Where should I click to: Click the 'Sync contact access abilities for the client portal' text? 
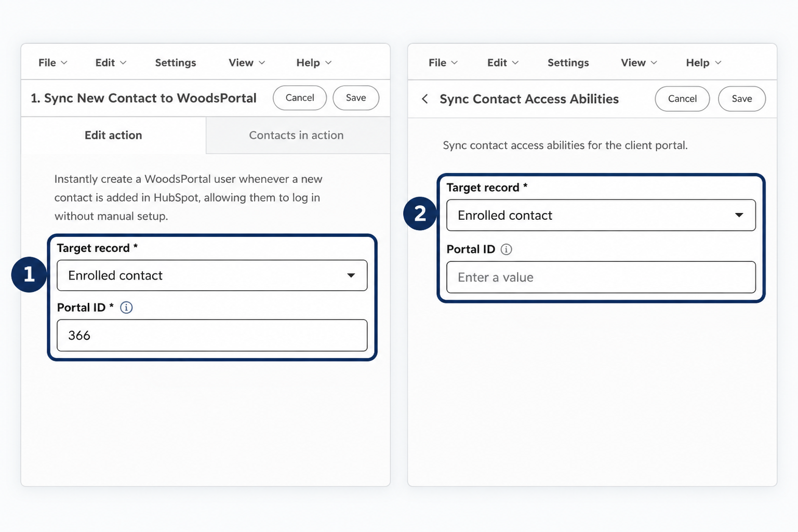(565, 145)
